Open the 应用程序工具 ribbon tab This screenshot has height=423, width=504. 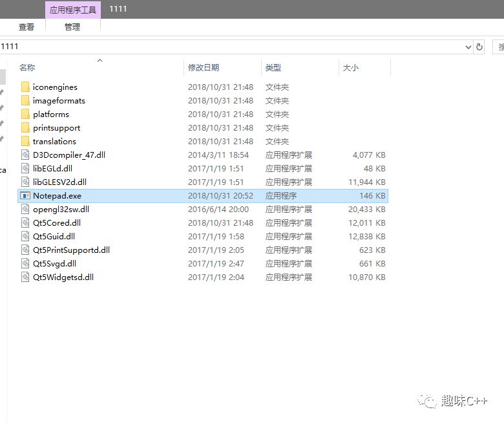pos(73,10)
